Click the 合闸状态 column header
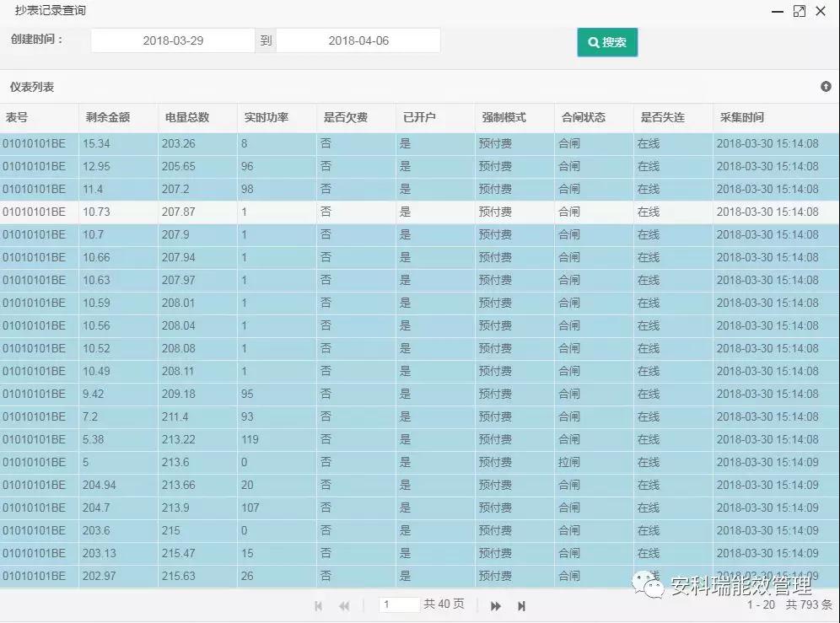The height and width of the screenshot is (623, 840). (x=584, y=117)
